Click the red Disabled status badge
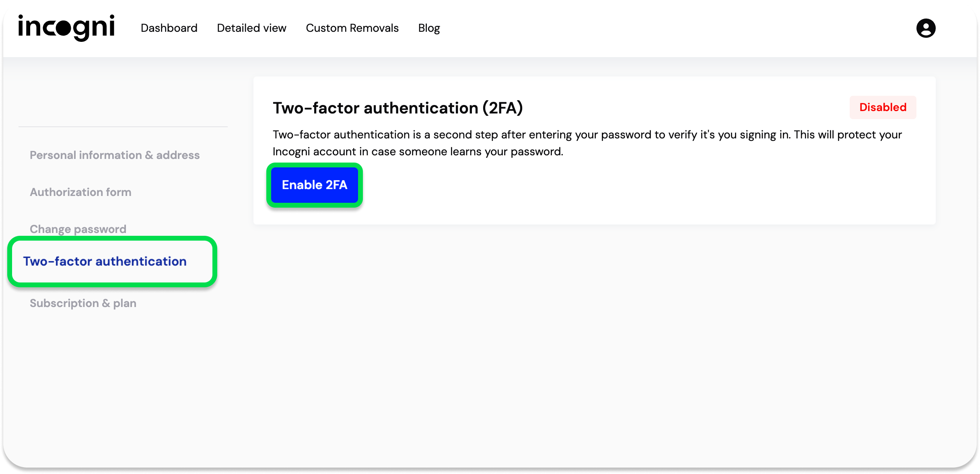This screenshot has width=980, height=474. [883, 107]
